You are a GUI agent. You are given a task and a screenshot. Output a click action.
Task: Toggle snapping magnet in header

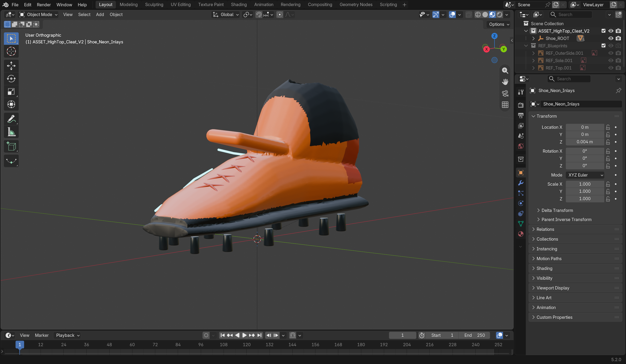(x=259, y=15)
